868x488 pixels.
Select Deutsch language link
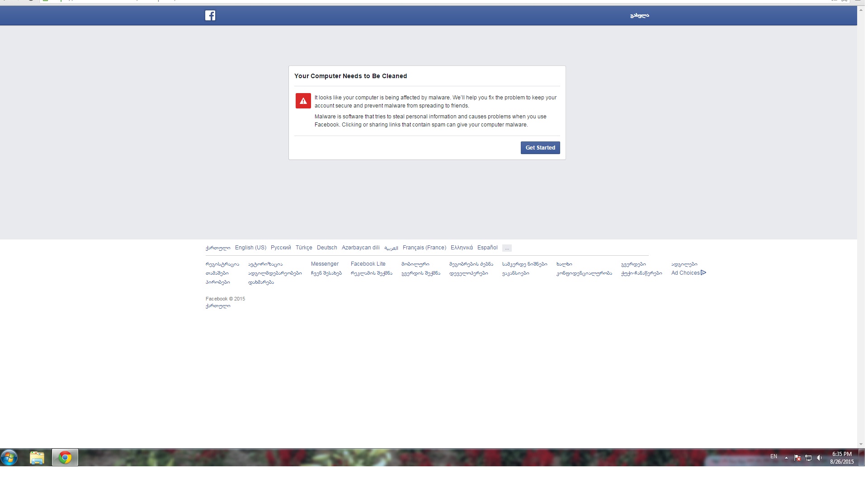327,248
